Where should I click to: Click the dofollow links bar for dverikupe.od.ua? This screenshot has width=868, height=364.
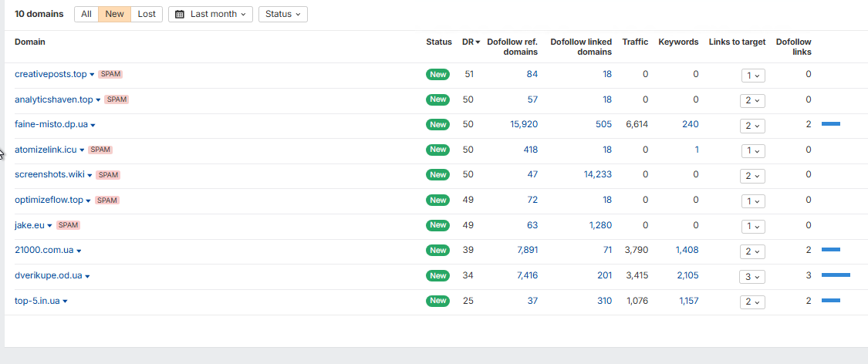[836, 275]
